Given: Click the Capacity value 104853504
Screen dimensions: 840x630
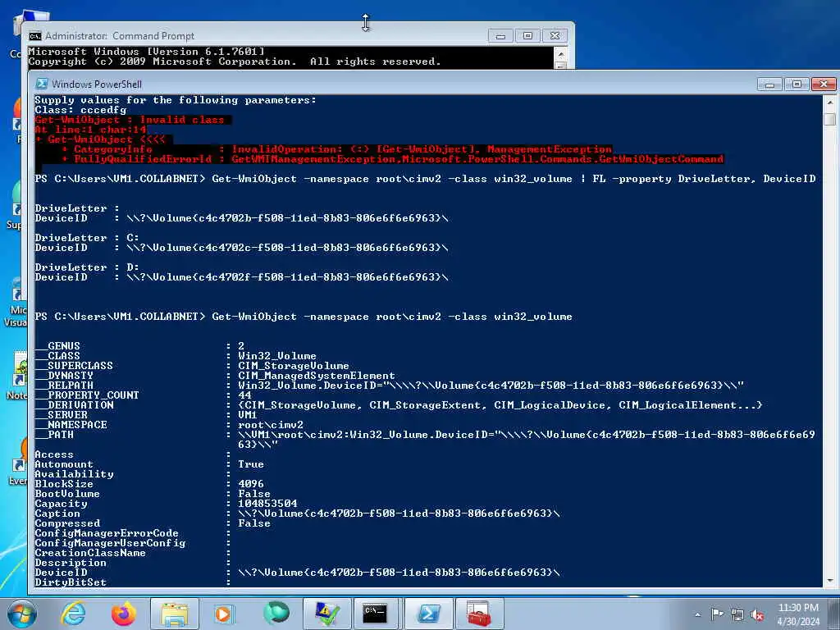Looking at the screenshot, I should click(x=267, y=504).
